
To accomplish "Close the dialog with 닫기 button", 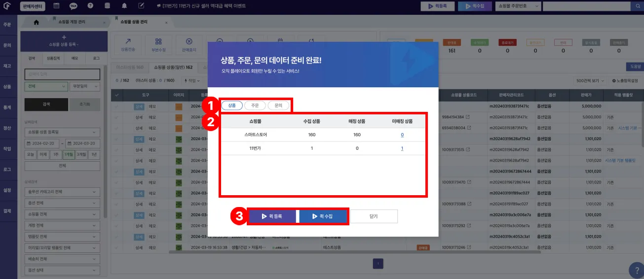I will tap(374, 216).
